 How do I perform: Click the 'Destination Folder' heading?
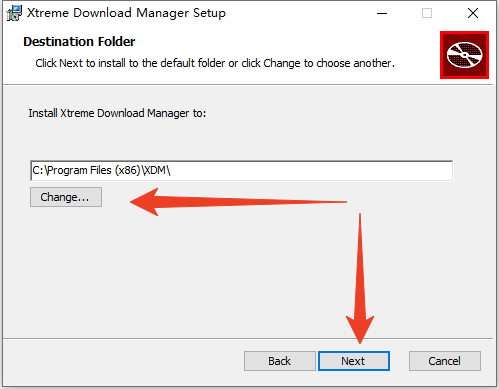point(79,42)
